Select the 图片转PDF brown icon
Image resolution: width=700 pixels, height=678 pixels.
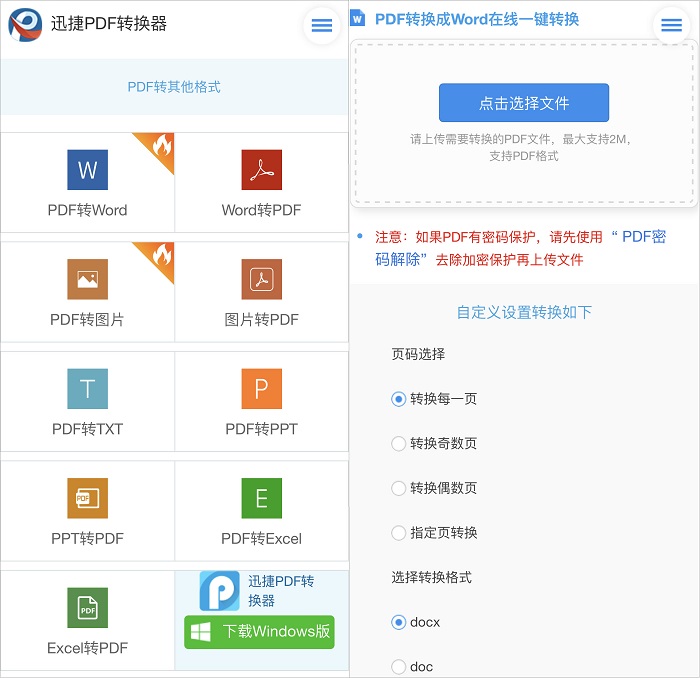pos(262,279)
